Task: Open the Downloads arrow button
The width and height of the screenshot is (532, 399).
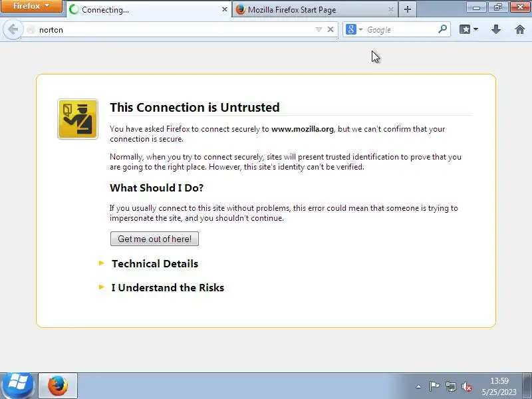Action: [496, 29]
